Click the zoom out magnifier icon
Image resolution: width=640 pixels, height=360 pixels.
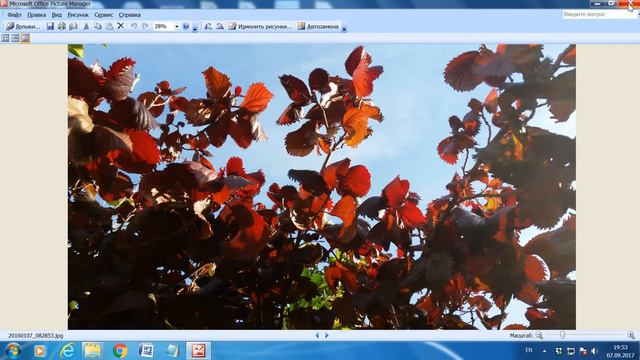click(x=539, y=335)
